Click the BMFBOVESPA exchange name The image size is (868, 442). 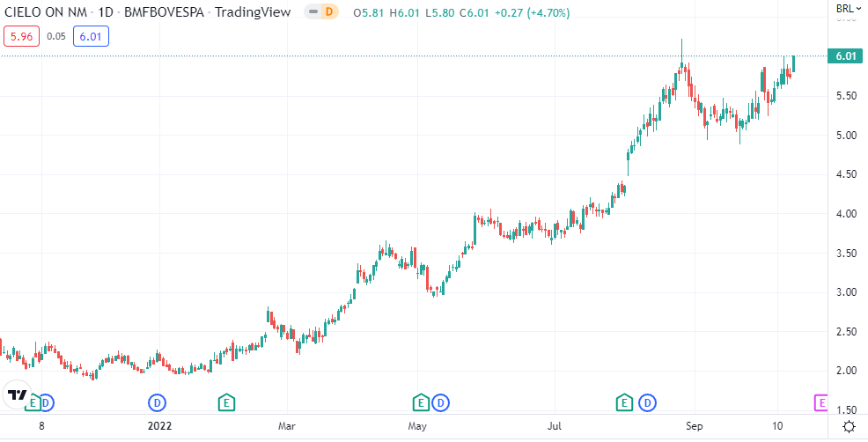point(164,12)
